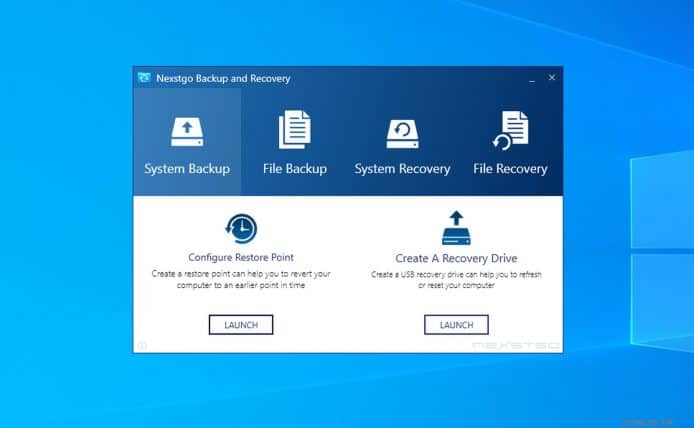Screen dimensions: 694x428
Task: Launch the Create A Recovery Drive tool
Action: coord(456,325)
